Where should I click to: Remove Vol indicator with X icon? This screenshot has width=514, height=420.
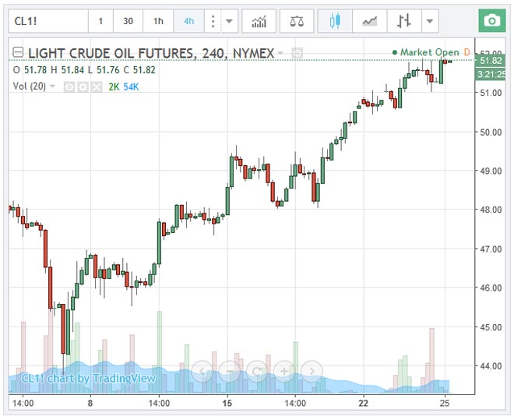tap(97, 86)
